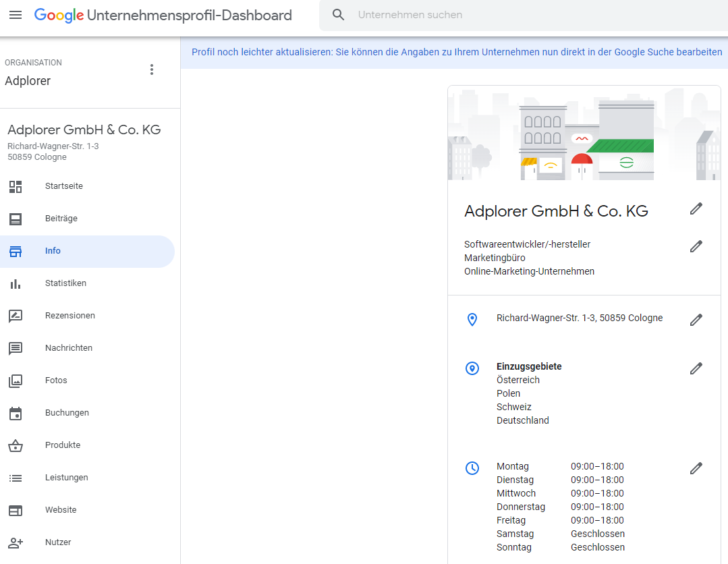
Task: Click the Montag hours row
Action: pos(561,466)
